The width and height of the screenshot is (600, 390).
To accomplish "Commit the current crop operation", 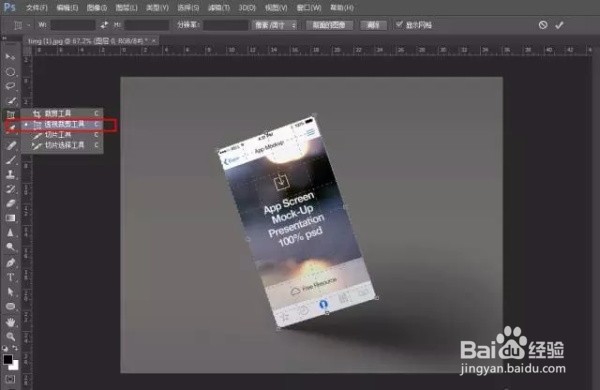I will click(x=559, y=25).
